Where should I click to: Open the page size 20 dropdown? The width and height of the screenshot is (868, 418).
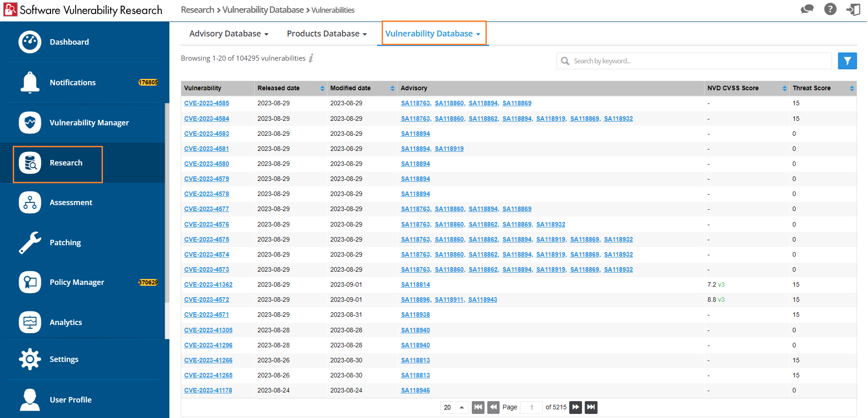pos(454,407)
